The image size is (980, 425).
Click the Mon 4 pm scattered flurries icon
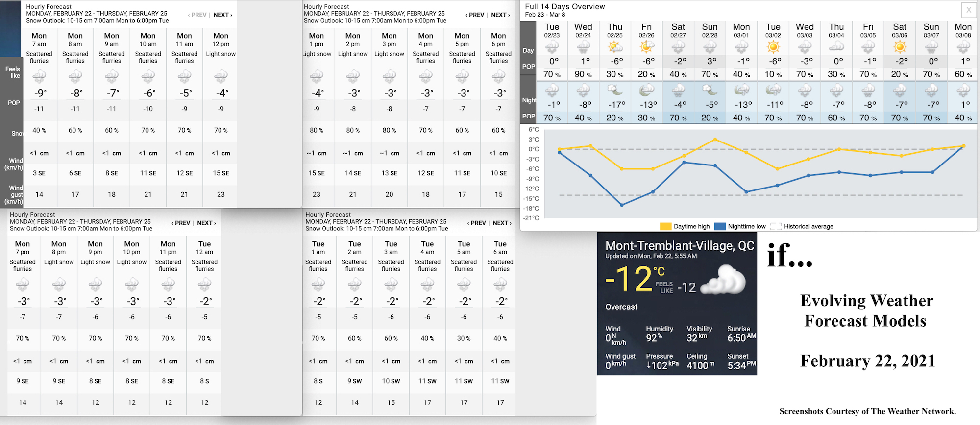coord(426,76)
